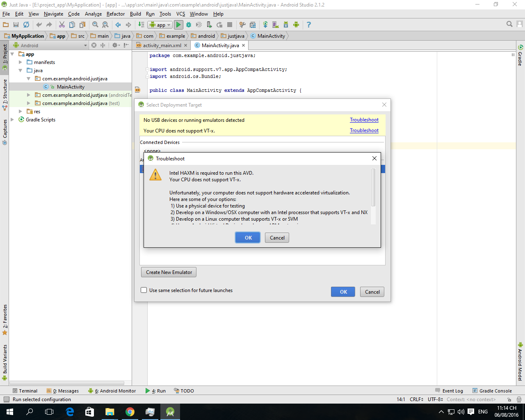Click the Debug app bug icon
The image size is (525, 420).
(x=189, y=25)
